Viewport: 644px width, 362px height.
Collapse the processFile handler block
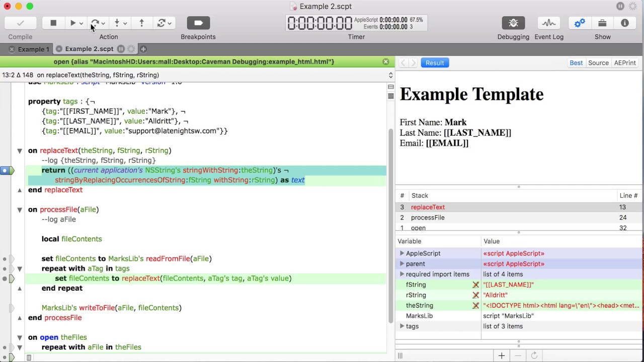click(x=20, y=210)
